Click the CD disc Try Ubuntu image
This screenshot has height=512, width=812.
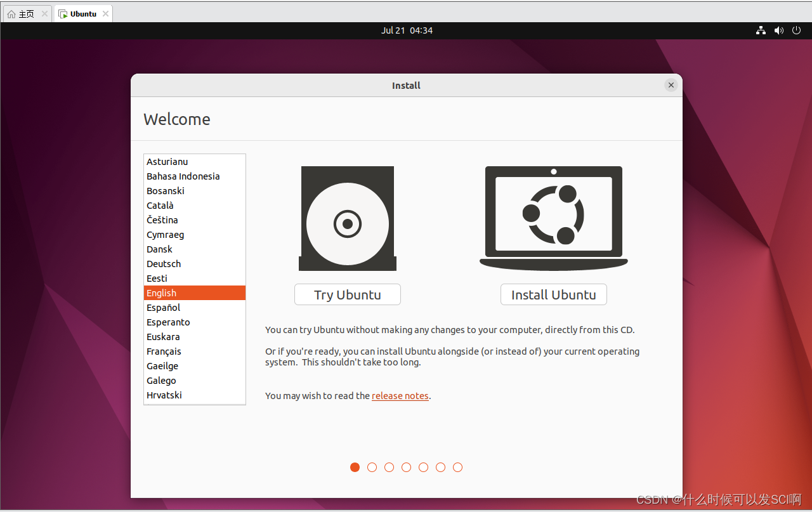348,219
